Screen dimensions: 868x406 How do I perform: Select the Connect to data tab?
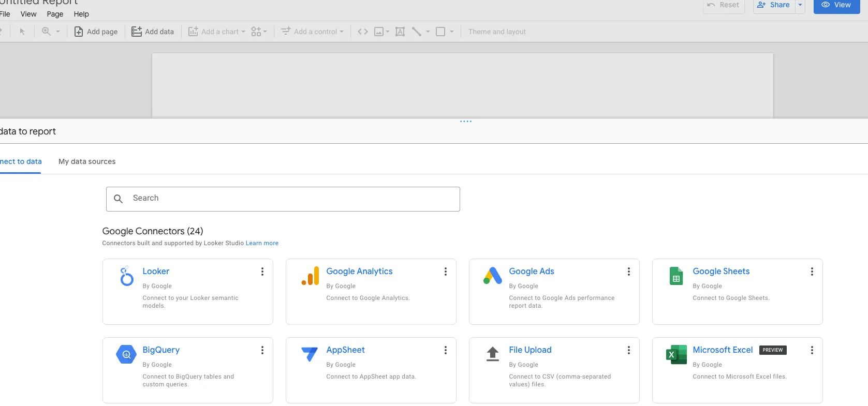click(20, 161)
